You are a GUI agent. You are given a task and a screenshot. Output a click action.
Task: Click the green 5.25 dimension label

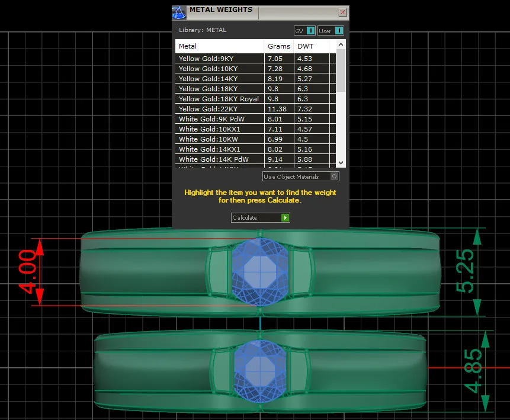[x=465, y=271]
